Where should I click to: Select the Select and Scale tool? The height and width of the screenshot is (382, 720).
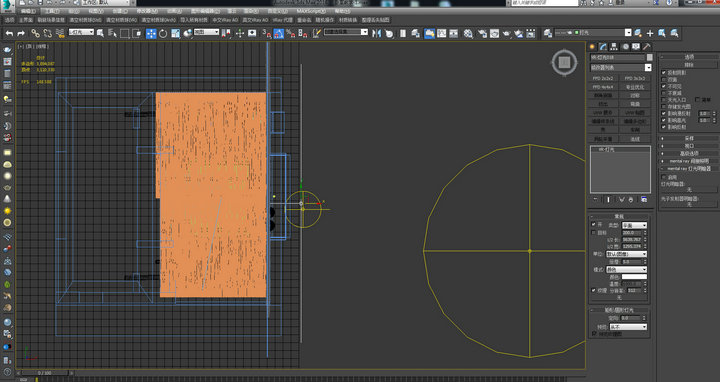(x=175, y=33)
